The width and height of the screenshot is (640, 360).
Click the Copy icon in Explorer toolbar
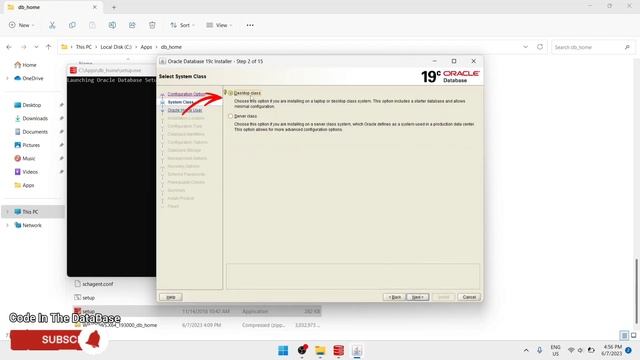(72, 25)
